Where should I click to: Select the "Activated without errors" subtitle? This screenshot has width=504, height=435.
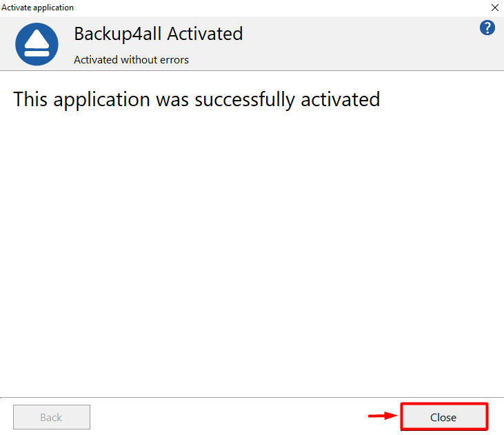(x=131, y=59)
